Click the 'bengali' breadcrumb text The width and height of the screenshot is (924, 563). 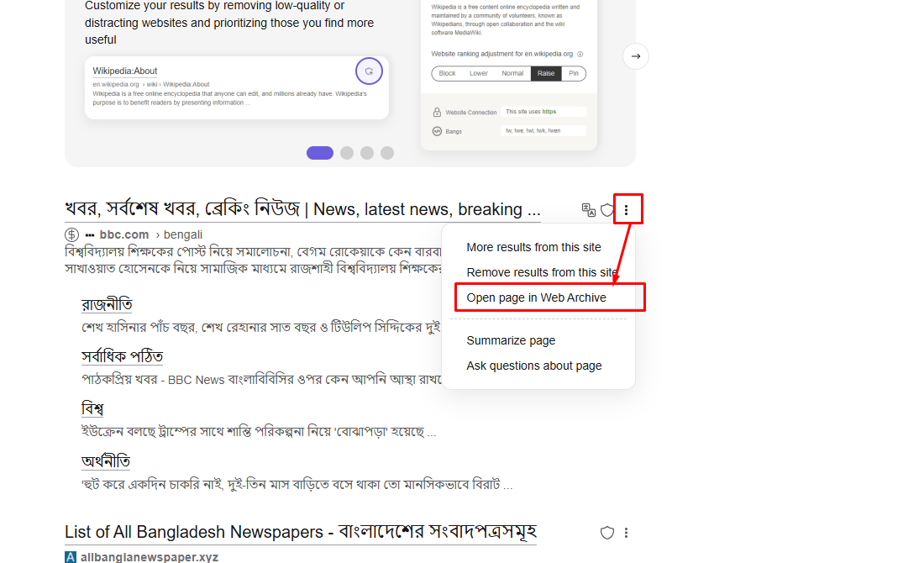click(x=182, y=234)
